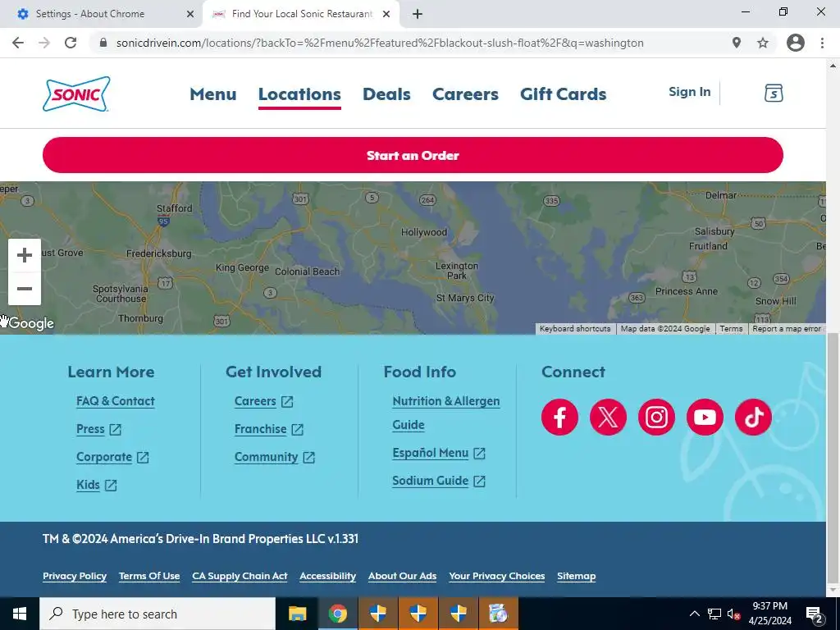The width and height of the screenshot is (840, 630).
Task: Click the location permission icon in address bar
Action: [737, 43]
